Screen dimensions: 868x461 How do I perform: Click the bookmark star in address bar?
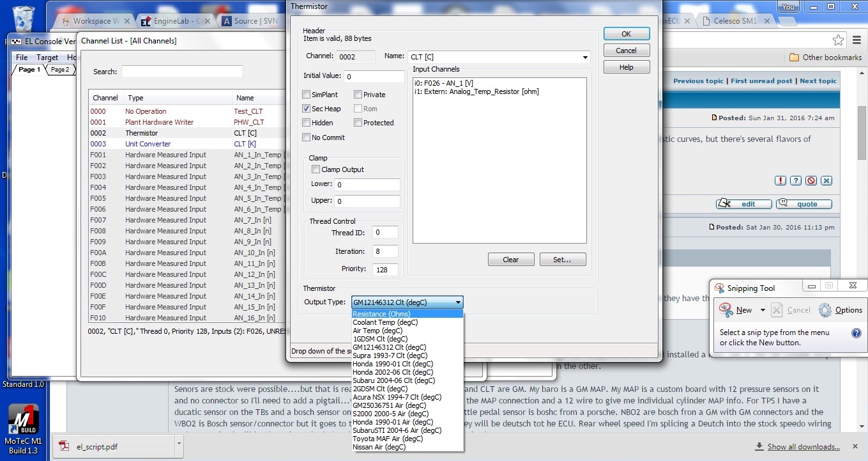point(838,40)
